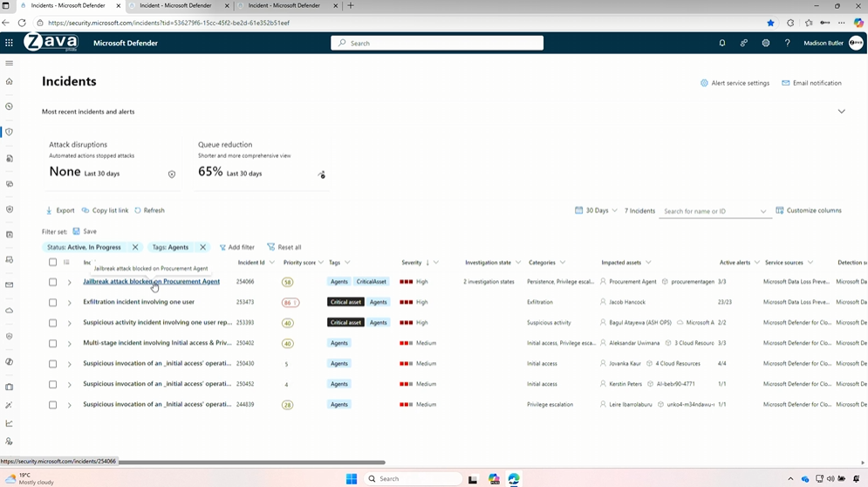Open Email notification settings
Viewport: 868px width, 487px height.
click(x=811, y=83)
